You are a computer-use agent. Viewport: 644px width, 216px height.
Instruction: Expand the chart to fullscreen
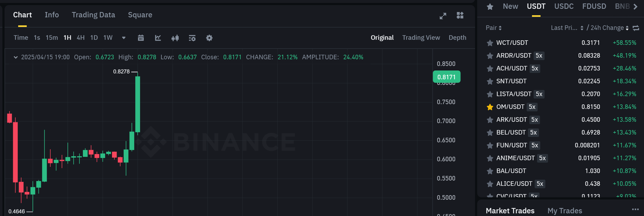click(443, 16)
